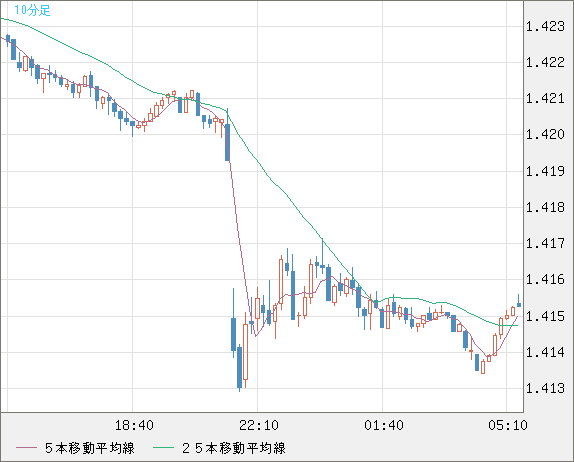The height and width of the screenshot is (462, 574).
Task: Select the 1.416 price axis label
Action: tap(545, 280)
